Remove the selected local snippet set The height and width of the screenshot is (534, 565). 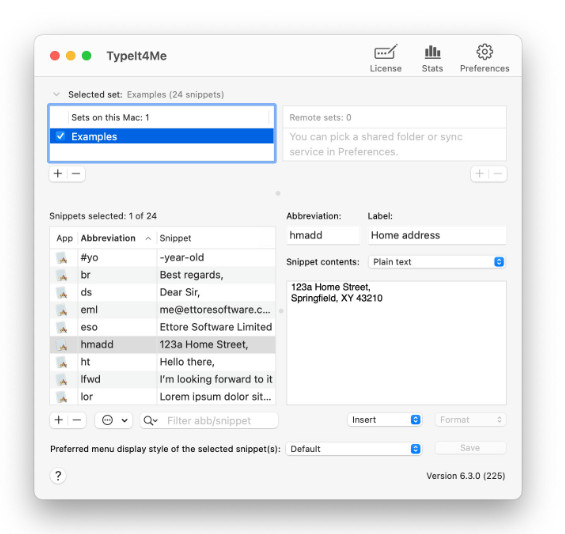point(76,174)
